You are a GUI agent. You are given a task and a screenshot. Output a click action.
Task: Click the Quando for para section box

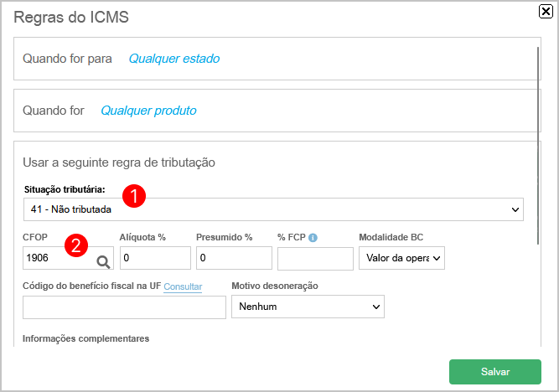[x=277, y=59]
